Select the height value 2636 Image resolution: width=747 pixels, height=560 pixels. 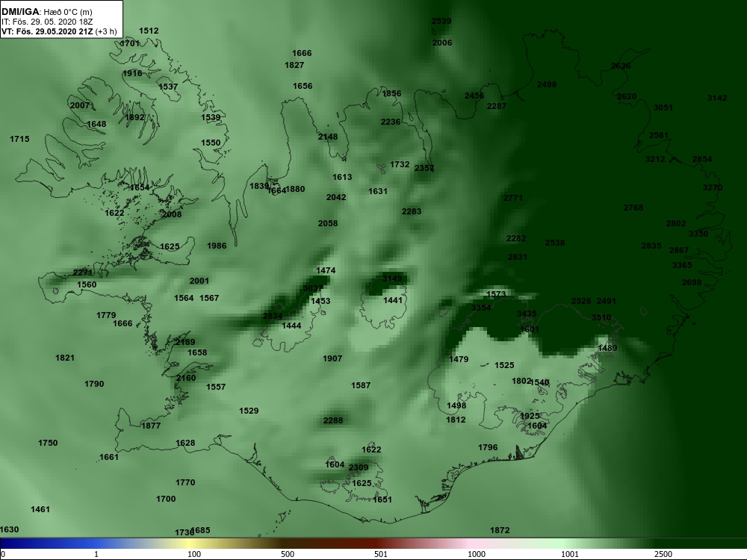pyautogui.click(x=621, y=66)
